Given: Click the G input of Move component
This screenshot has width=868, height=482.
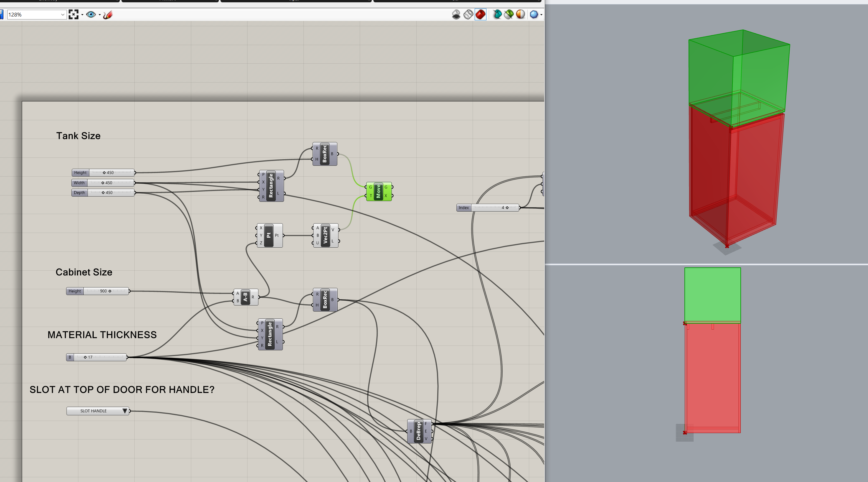Looking at the screenshot, I should pos(370,187).
